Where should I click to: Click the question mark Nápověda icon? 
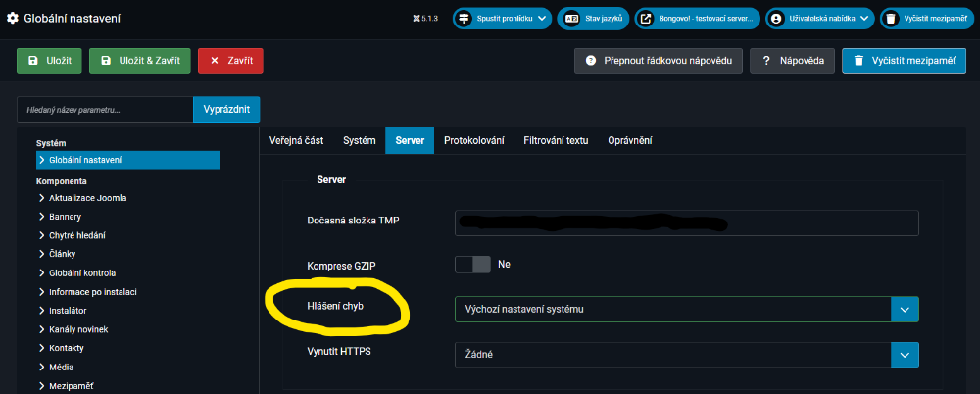766,60
